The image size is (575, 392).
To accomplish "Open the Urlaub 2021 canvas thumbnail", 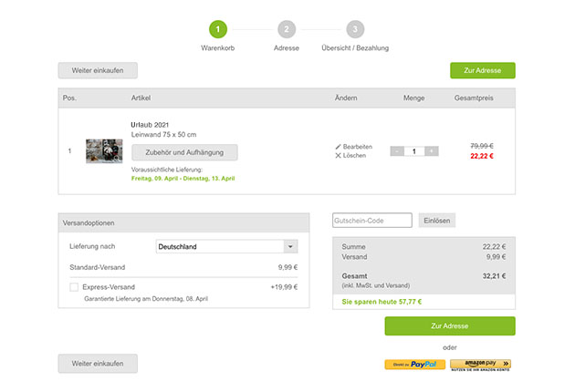I will (104, 151).
